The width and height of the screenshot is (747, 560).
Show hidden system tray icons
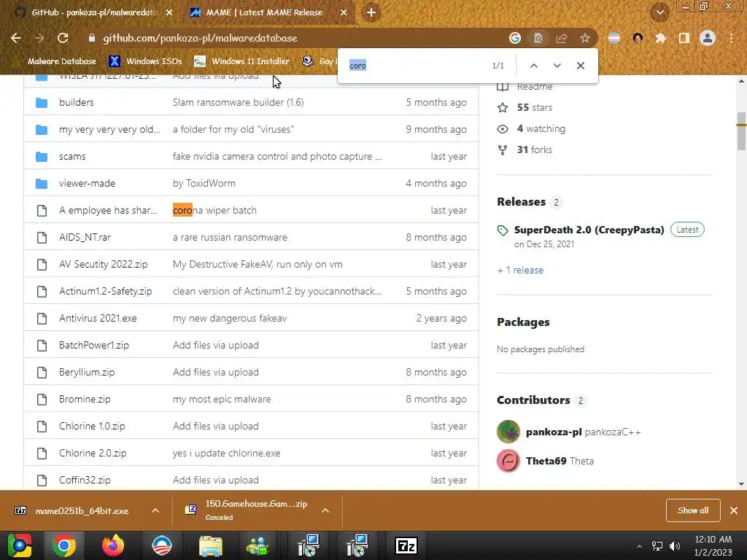tap(639, 545)
